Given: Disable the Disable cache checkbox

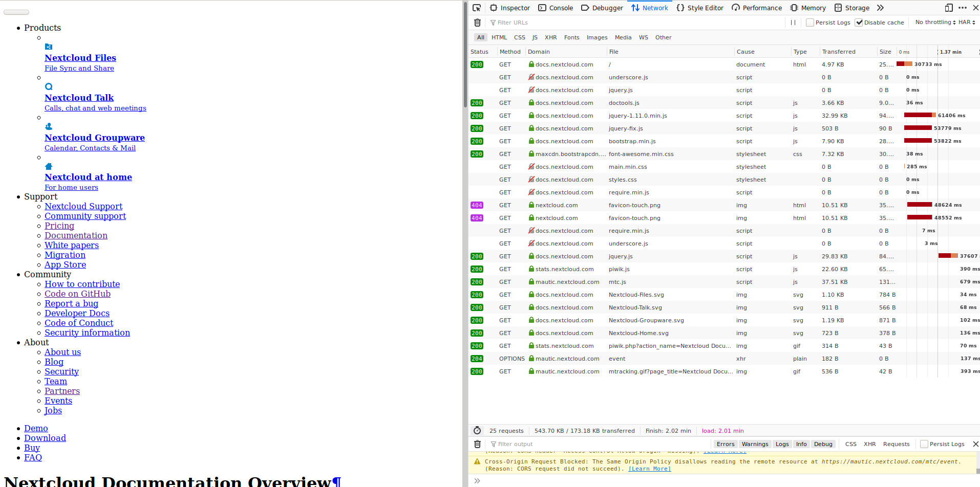Looking at the screenshot, I should point(859,22).
